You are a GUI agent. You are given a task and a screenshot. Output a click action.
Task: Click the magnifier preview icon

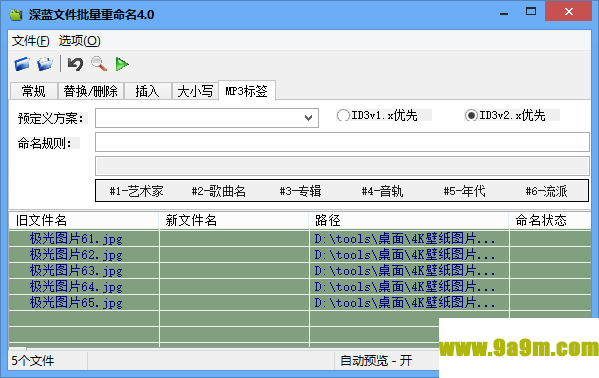coord(99,64)
